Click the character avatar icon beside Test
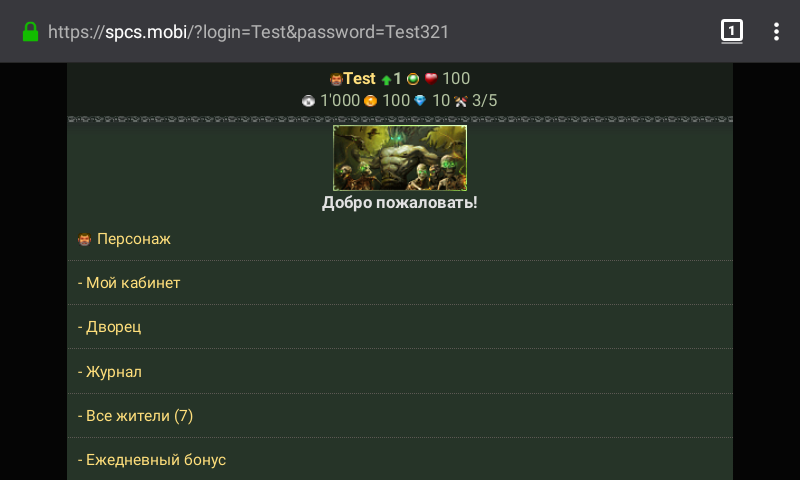This screenshot has height=480, width=800. coord(336,79)
